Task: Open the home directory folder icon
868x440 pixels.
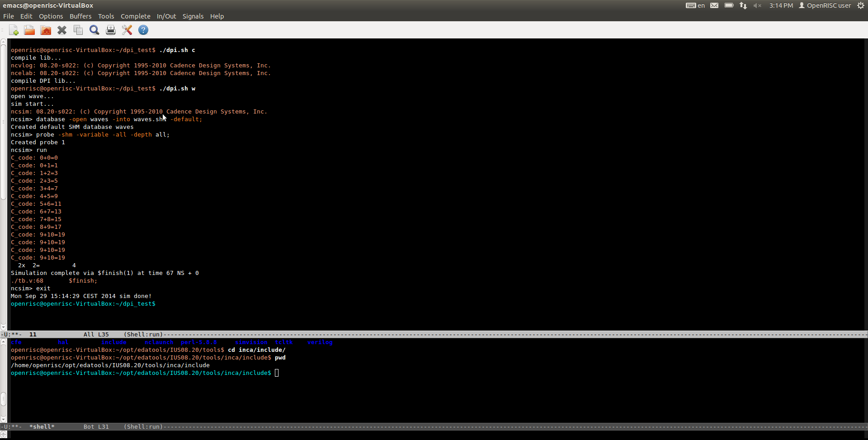Action: 46,30
